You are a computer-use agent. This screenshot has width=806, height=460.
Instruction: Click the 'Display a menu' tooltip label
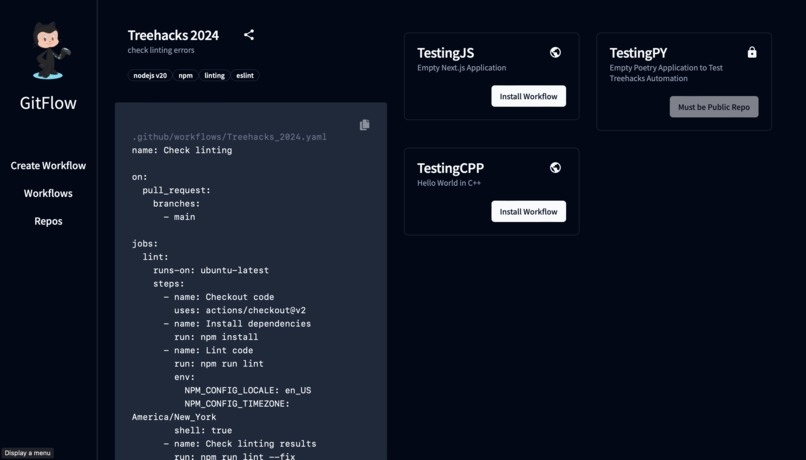[x=27, y=453]
